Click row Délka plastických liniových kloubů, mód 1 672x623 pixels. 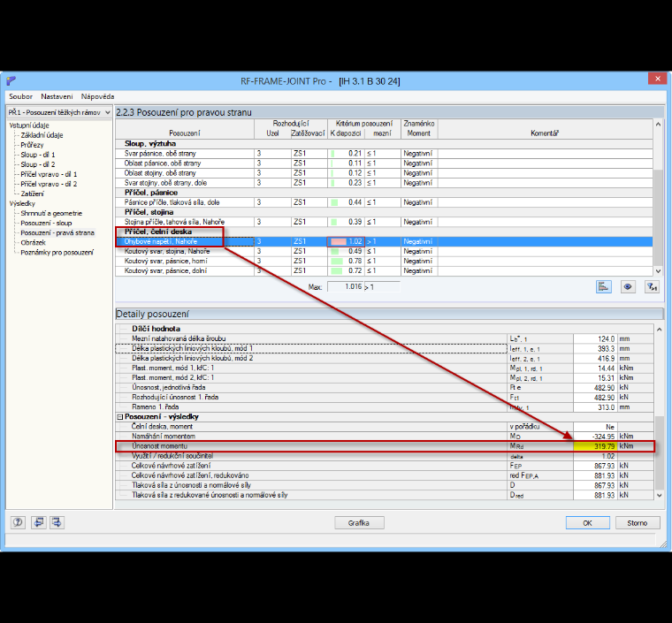click(385, 348)
